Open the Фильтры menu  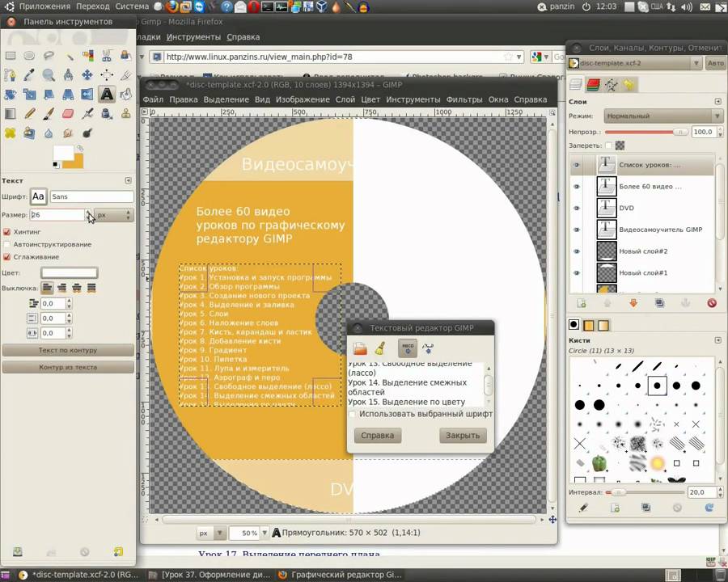(463, 99)
